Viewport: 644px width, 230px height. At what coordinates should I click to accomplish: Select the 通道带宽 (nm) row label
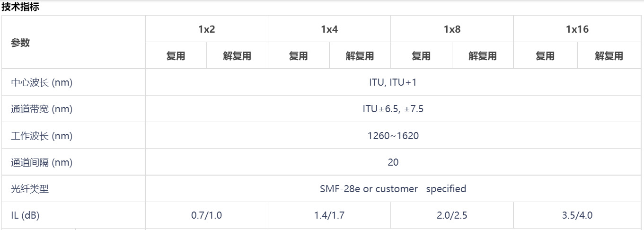click(x=42, y=109)
